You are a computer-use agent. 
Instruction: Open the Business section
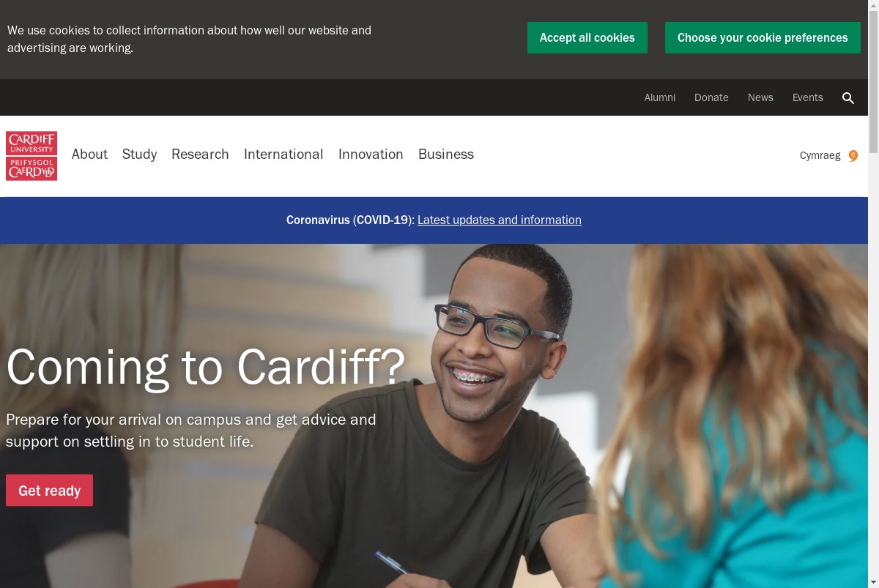tap(446, 154)
